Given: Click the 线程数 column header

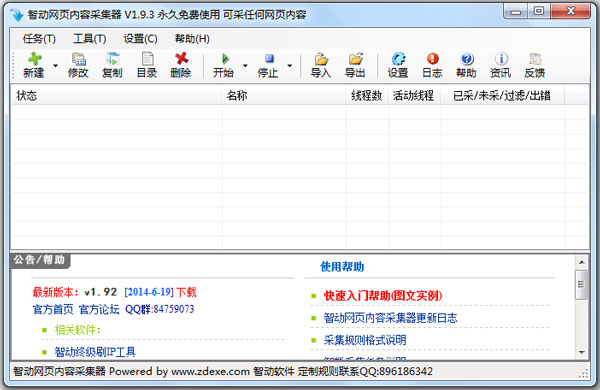Looking at the screenshot, I should coord(367,95).
